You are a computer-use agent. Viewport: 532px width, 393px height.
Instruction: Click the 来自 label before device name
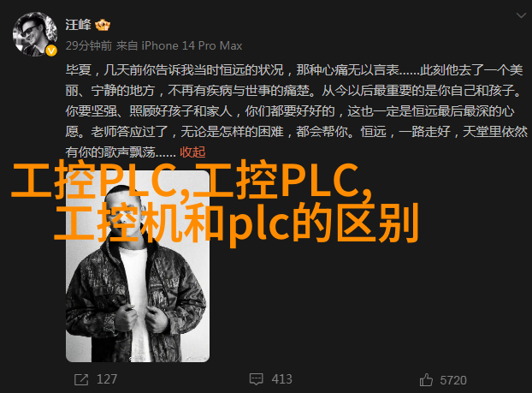[x=127, y=45]
